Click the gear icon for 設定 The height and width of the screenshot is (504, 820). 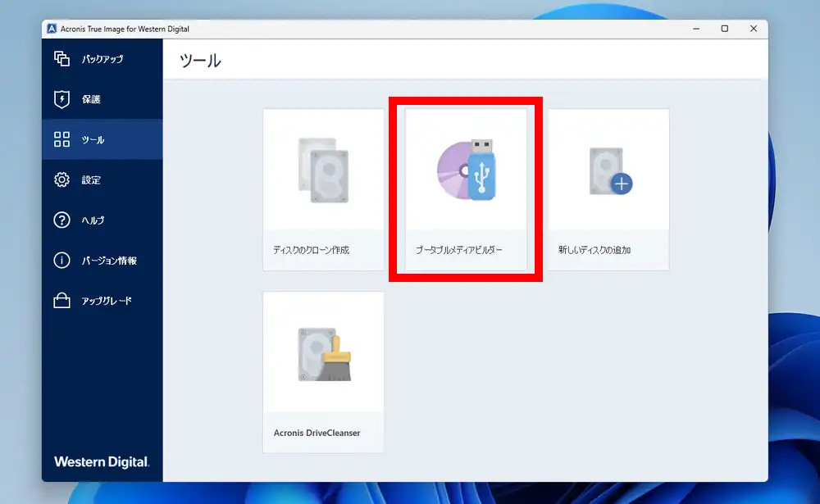tap(61, 179)
